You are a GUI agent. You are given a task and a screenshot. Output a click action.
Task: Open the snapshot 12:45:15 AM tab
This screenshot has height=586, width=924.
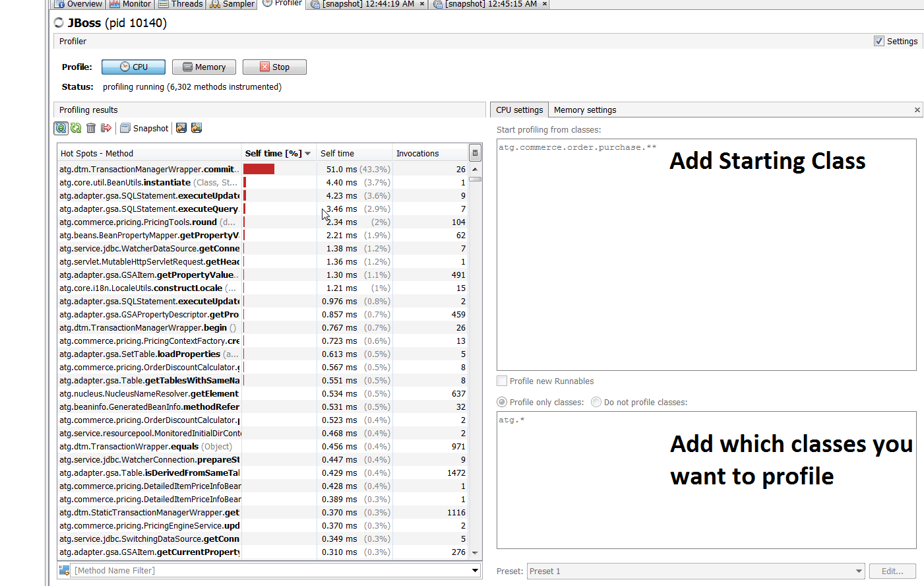coord(491,4)
